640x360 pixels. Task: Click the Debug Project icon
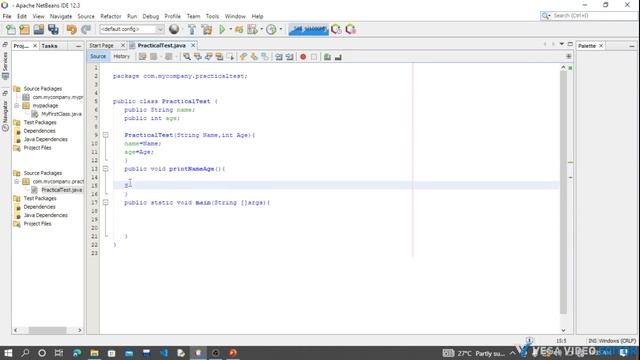(x=239, y=29)
